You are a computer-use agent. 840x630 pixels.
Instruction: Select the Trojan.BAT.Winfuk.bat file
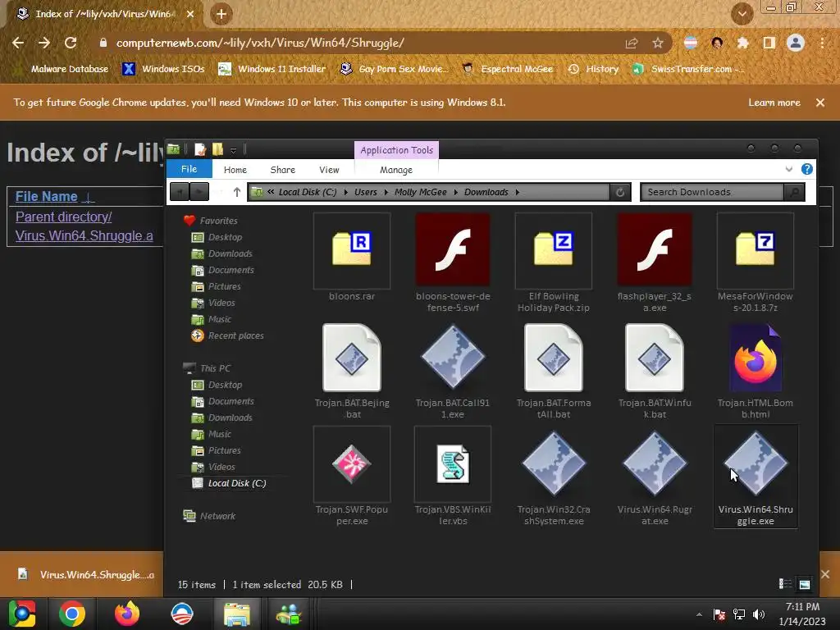tap(654, 371)
